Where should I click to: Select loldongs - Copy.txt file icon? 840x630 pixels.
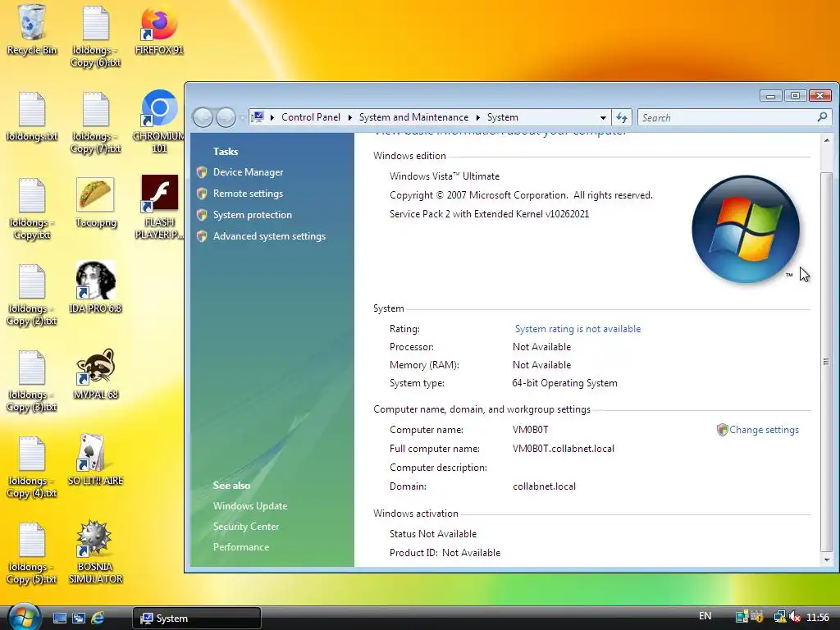coord(32,209)
